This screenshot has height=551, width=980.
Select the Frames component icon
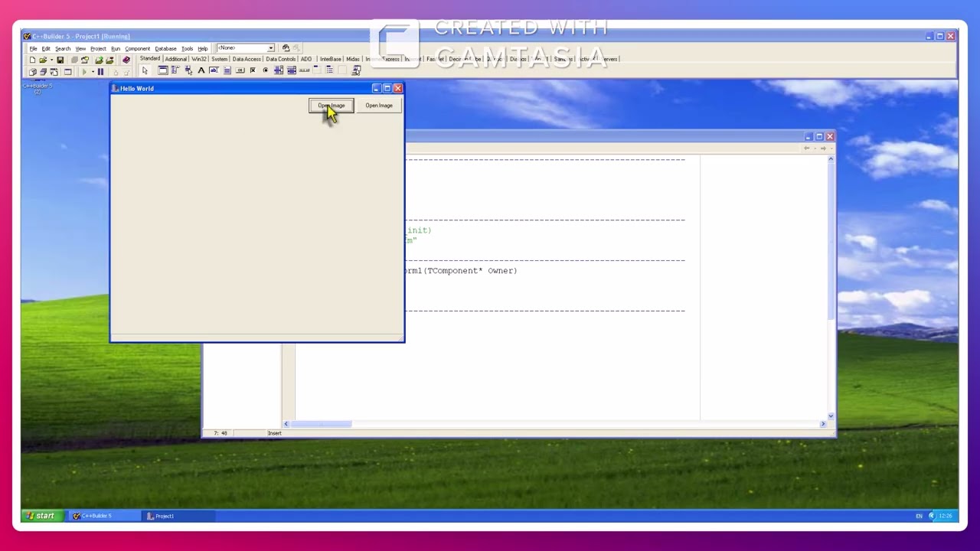[163, 70]
